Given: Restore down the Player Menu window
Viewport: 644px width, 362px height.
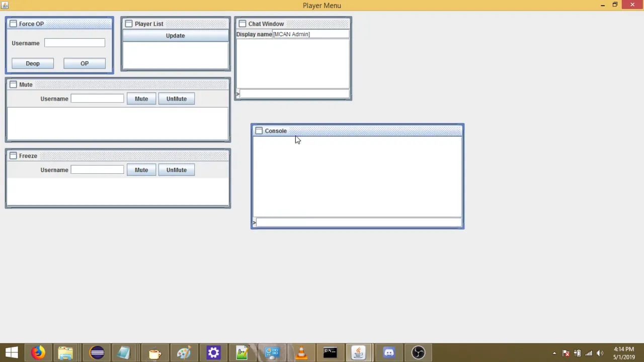Looking at the screenshot, I should (x=615, y=5).
